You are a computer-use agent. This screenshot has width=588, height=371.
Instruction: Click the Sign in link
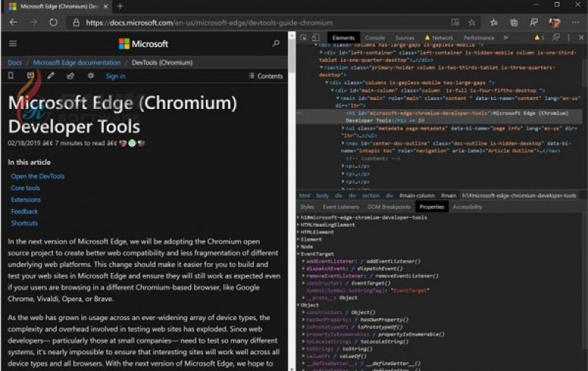click(116, 76)
